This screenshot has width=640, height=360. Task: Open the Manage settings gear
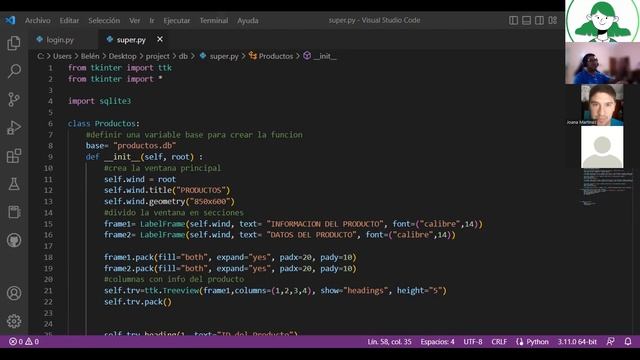(14, 321)
